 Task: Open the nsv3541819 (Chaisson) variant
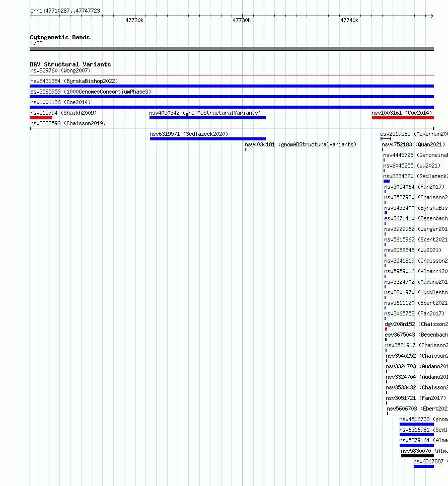[x=416, y=261]
